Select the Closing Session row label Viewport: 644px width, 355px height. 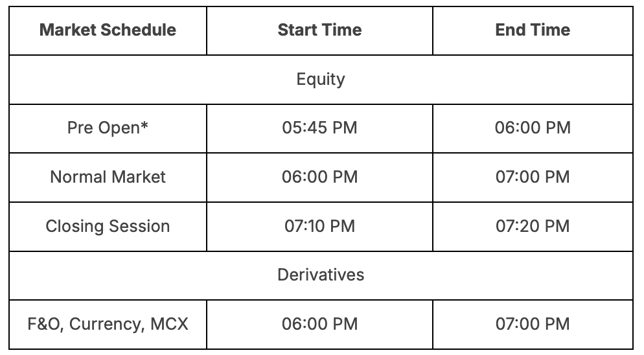pyautogui.click(x=108, y=226)
